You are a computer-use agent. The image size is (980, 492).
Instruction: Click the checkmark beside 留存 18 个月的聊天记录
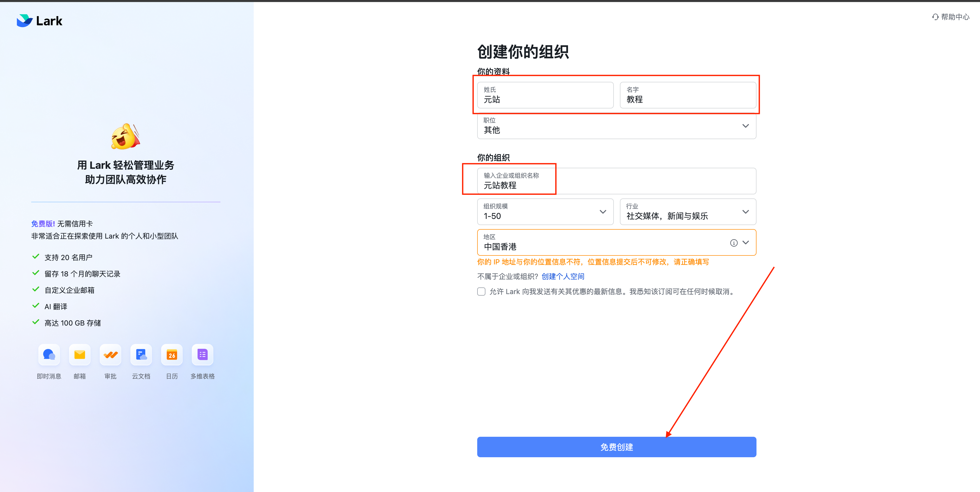click(36, 273)
